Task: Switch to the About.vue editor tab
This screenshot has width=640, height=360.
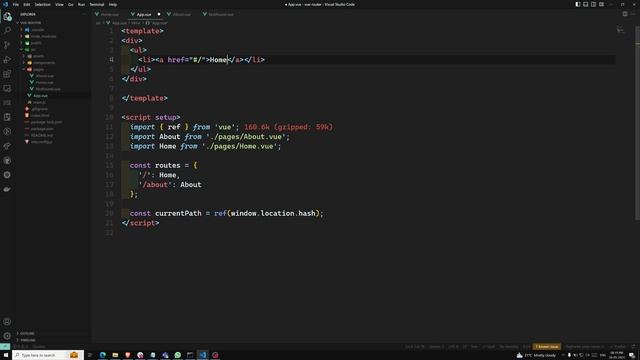Action: pyautogui.click(x=181, y=14)
